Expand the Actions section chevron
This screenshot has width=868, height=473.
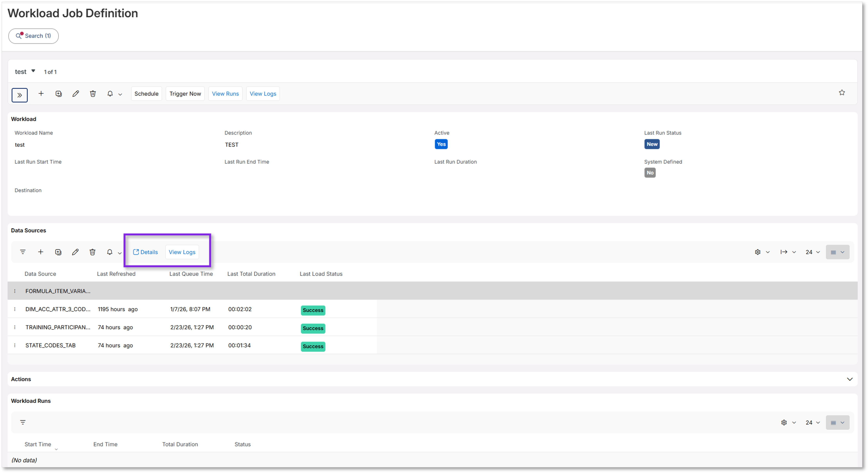click(849, 379)
